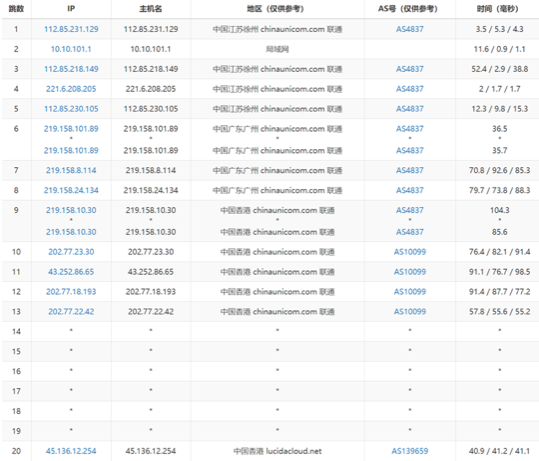
Task: Select hop number 14
Action: coord(16,332)
